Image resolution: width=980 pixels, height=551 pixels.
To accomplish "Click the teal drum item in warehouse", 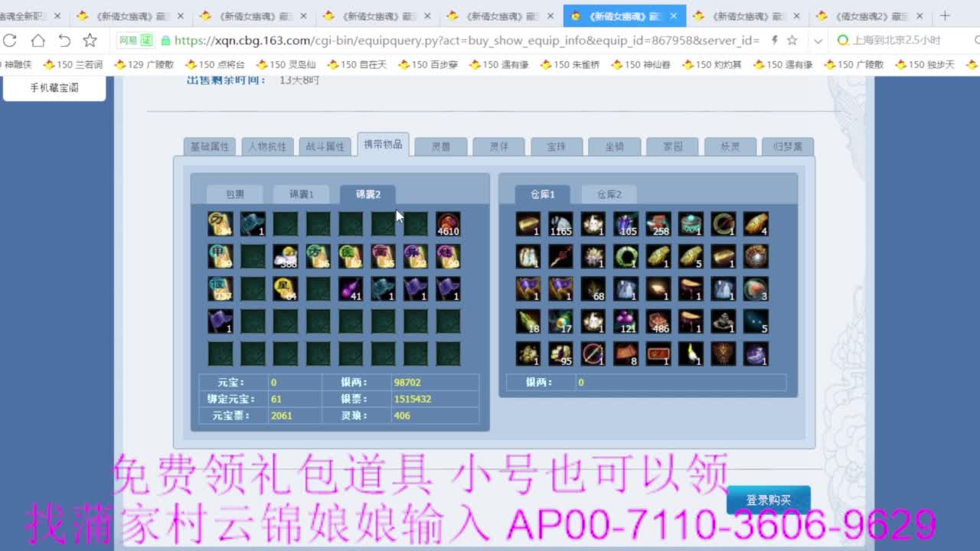I will point(691,223).
